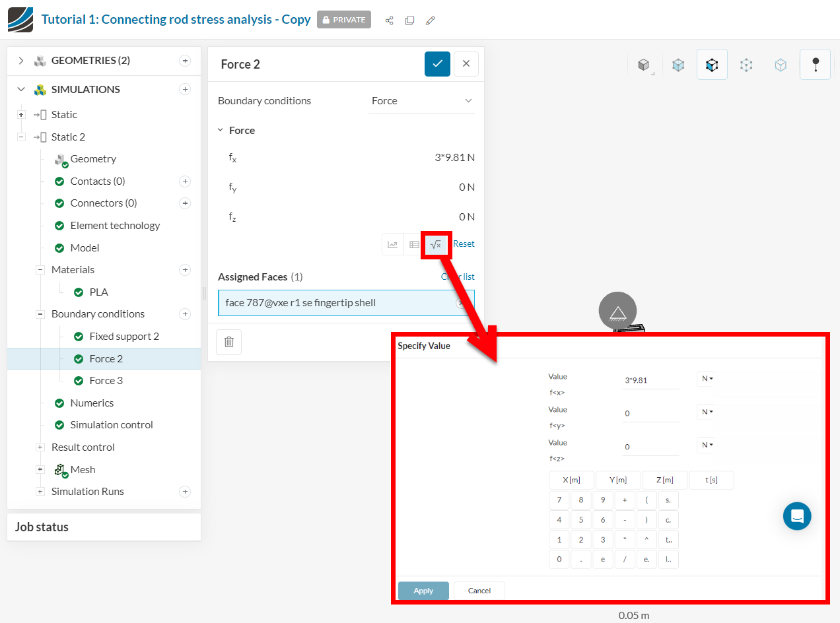Screen dimensions: 840x623
Task: Expand the GEOMETRIES (2) section
Action: 21,61
